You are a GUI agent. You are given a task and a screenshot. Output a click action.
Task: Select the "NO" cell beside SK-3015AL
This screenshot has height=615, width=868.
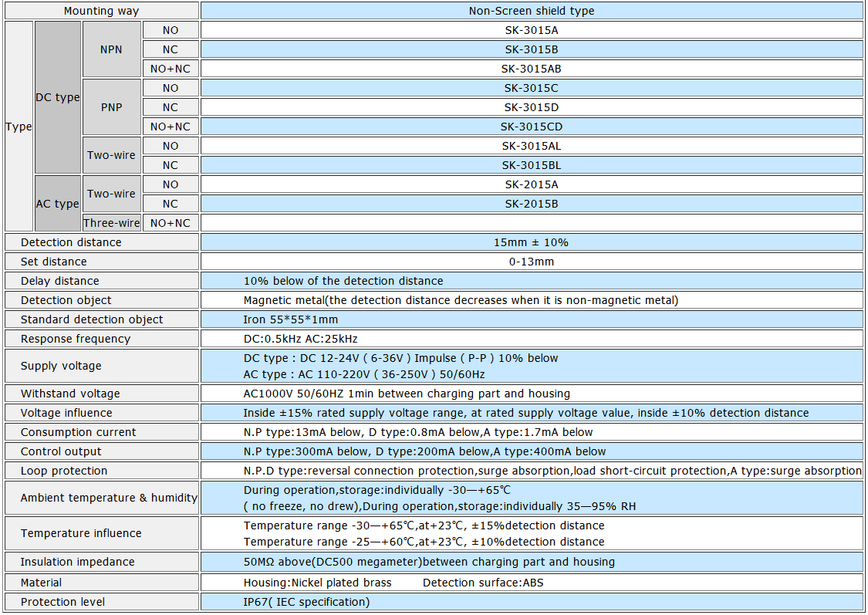coord(171,146)
